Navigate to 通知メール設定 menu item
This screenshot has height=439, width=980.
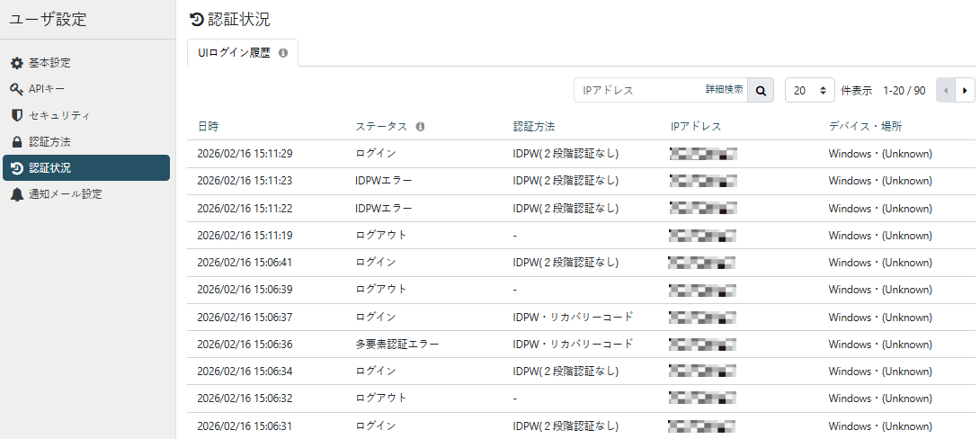click(65, 194)
